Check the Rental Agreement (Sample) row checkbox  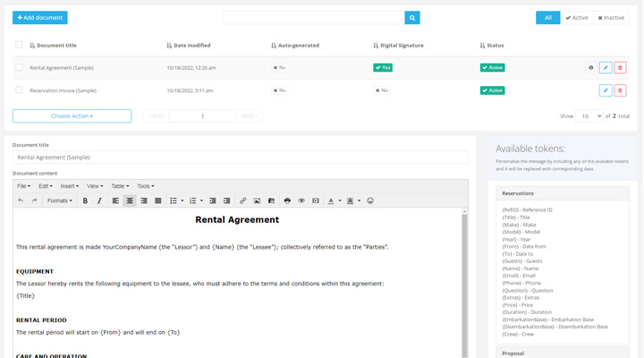(x=19, y=67)
